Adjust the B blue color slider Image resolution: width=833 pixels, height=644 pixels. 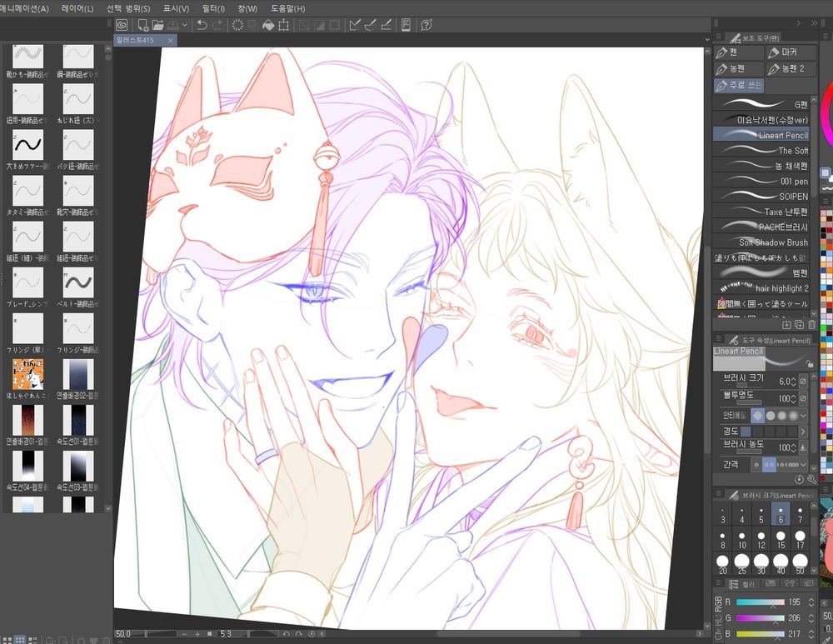point(761,634)
